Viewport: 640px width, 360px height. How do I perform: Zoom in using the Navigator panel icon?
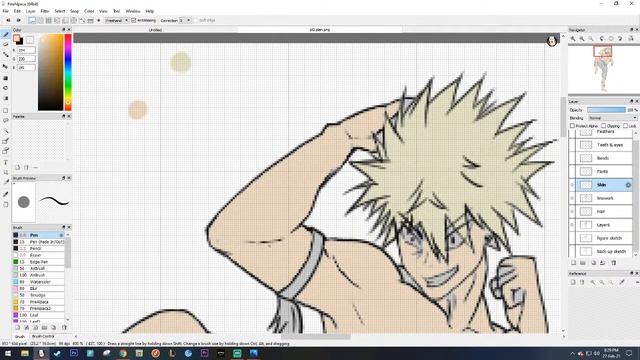coord(573,38)
